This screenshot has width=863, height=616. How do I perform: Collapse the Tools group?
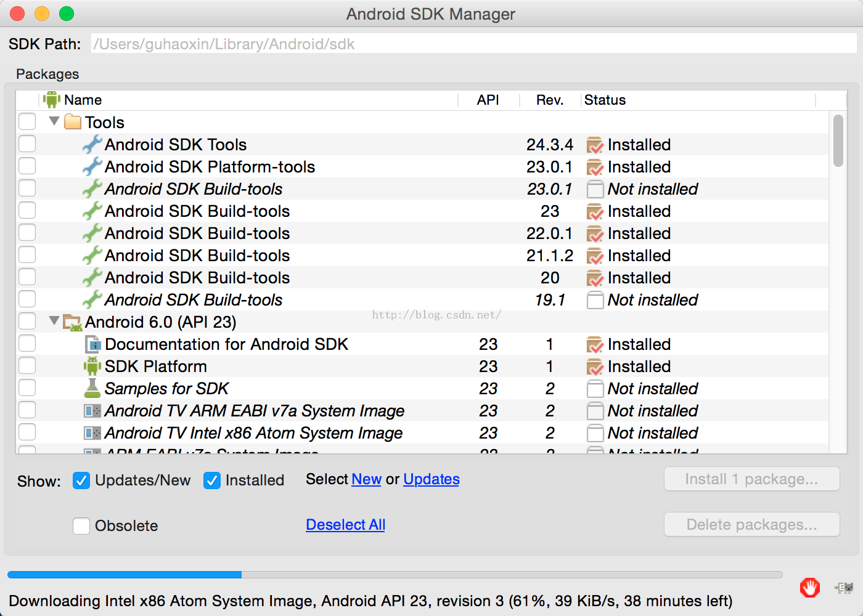[x=54, y=121]
